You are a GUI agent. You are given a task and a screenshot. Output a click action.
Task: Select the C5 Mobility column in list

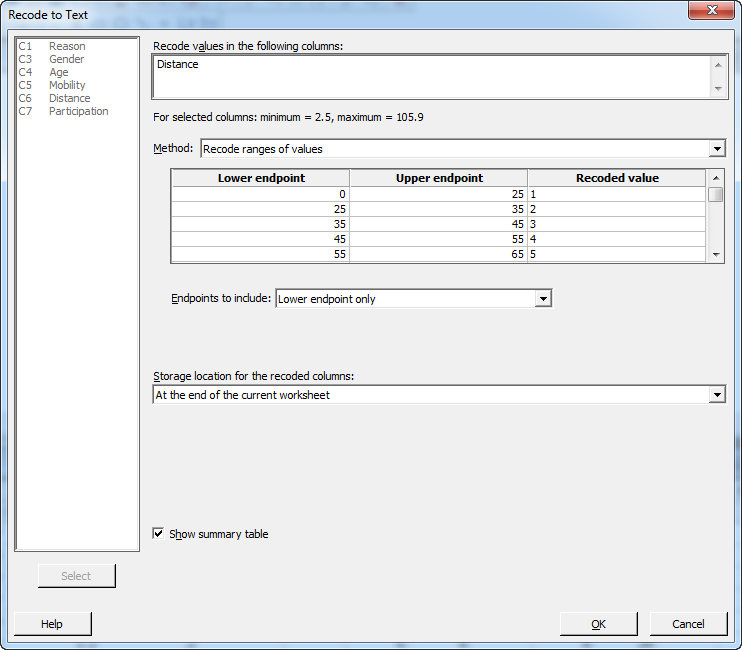pos(67,85)
